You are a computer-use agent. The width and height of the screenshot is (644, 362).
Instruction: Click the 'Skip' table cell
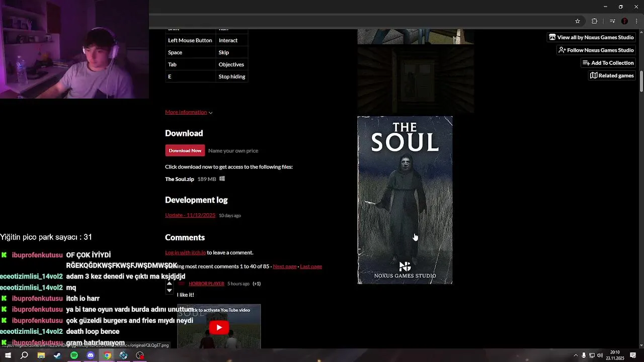[231, 52]
